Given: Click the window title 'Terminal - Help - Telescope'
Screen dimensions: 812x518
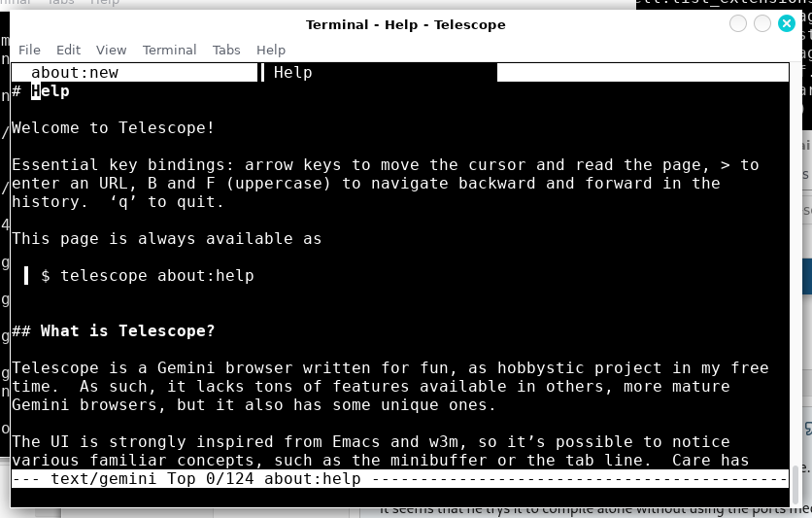Looking at the screenshot, I should 405,25.
